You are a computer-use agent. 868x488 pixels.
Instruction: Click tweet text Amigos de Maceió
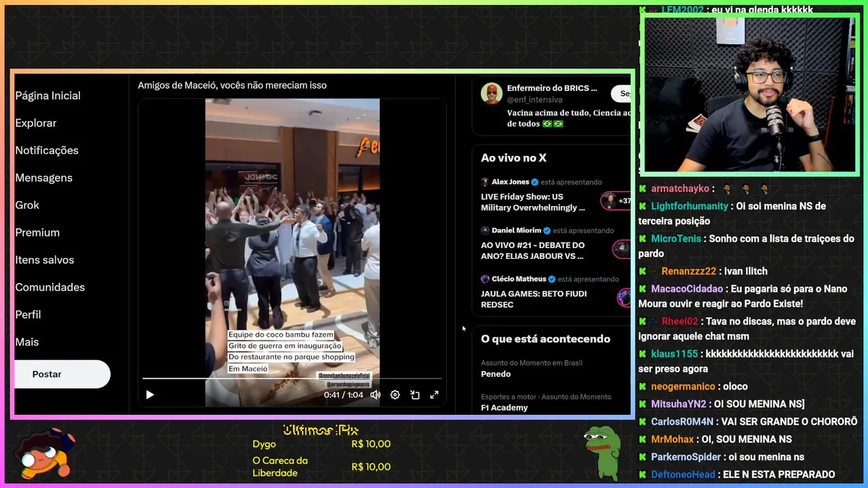[232, 85]
